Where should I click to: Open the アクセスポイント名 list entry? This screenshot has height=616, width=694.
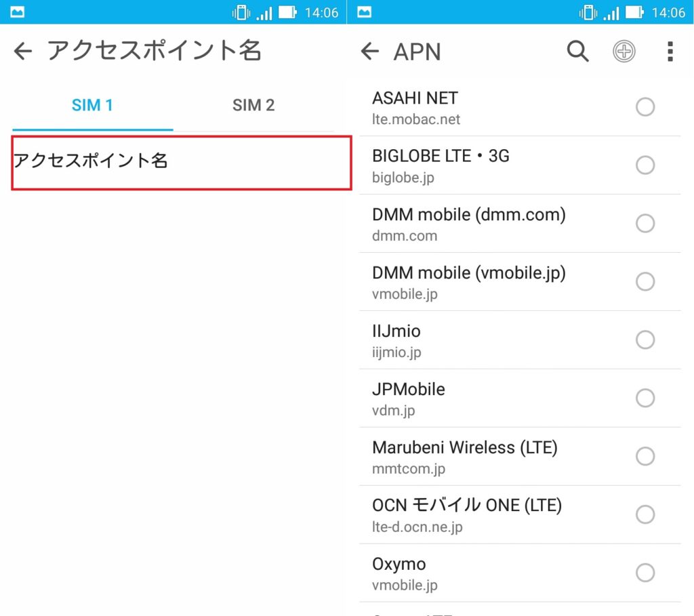coord(182,163)
